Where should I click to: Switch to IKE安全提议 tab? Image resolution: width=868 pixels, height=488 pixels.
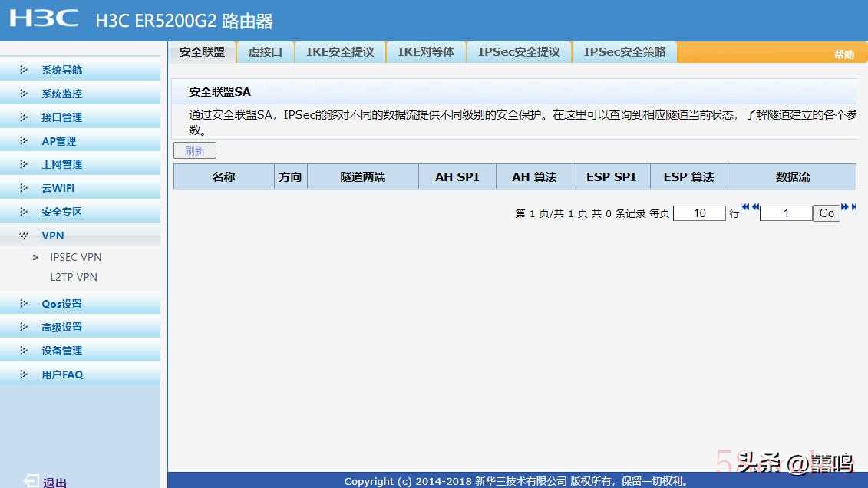click(340, 52)
